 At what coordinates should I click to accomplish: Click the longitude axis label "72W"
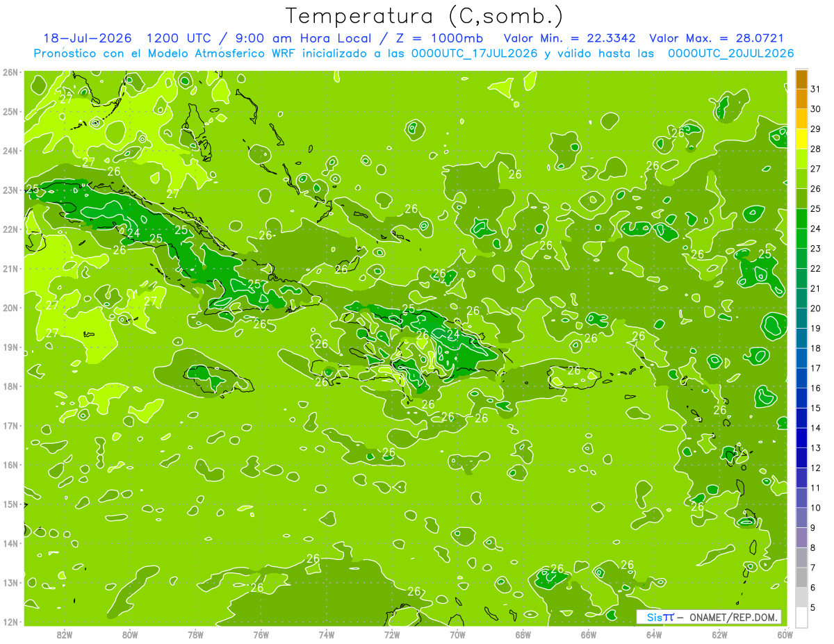[x=392, y=634]
